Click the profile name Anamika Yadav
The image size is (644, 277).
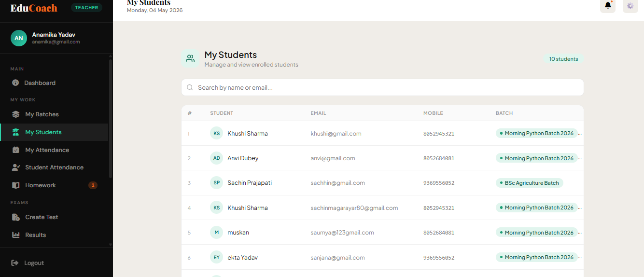(x=54, y=35)
